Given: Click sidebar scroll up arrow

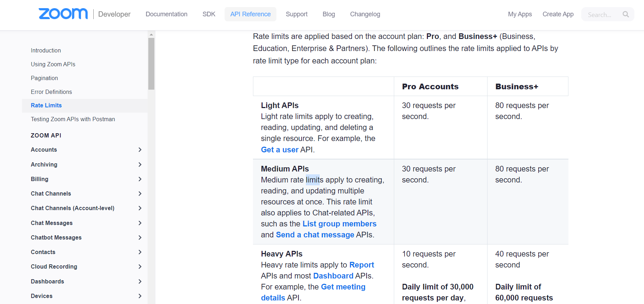Looking at the screenshot, I should point(152,34).
